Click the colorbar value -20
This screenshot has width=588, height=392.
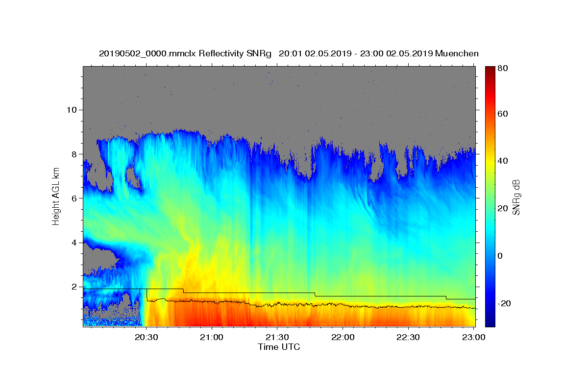click(505, 303)
